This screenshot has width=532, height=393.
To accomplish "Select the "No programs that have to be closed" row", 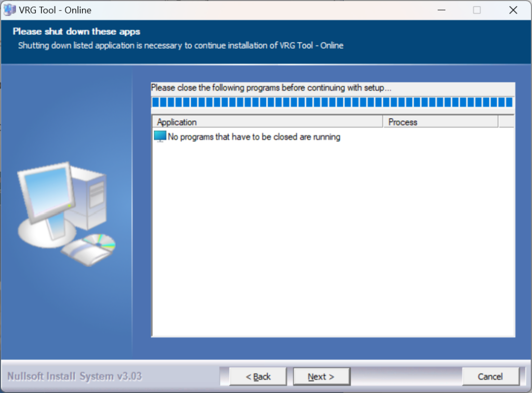I will 254,137.
